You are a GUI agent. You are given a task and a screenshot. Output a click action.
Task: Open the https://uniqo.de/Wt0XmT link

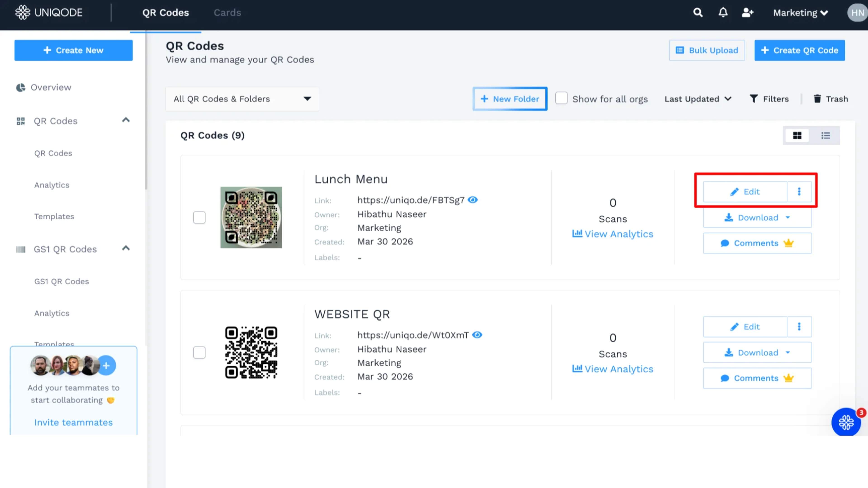413,335
